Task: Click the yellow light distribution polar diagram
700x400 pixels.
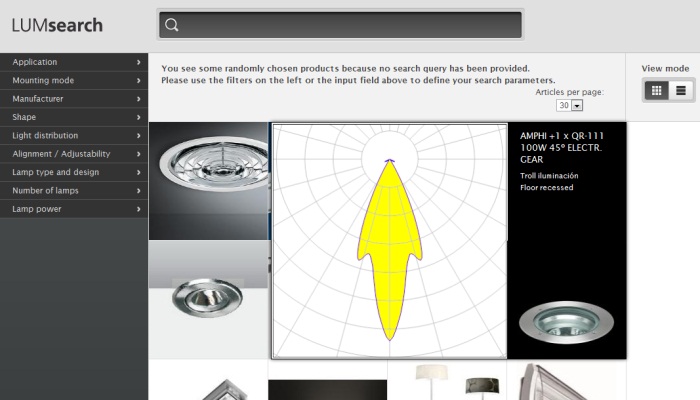Action: [389, 241]
